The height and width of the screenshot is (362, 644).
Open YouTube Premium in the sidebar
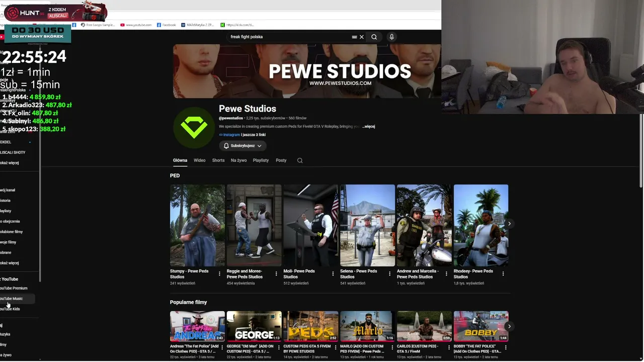tap(14, 288)
